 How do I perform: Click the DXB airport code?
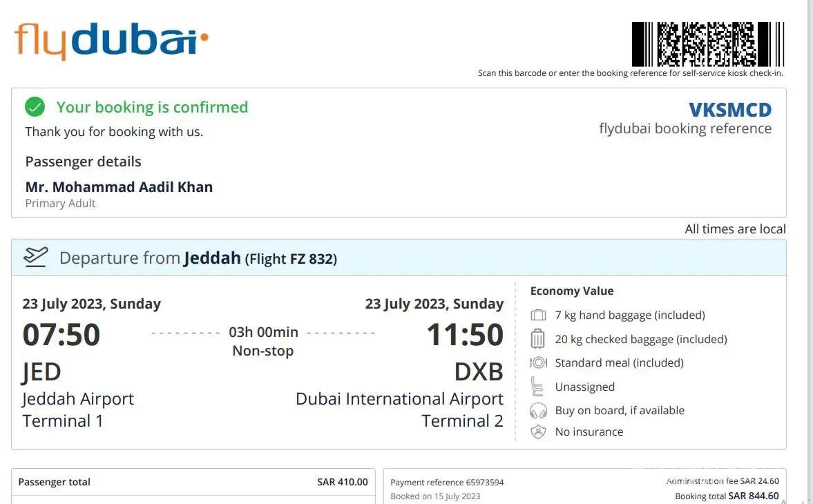pos(479,373)
